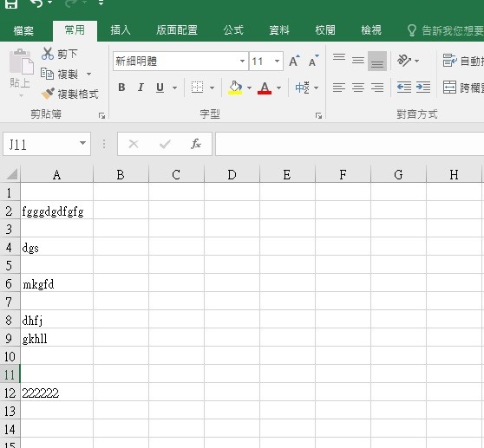Expand the 複製 (Copy) dropdown arrow
Image resolution: width=484 pixels, height=448 pixels.
(88, 74)
